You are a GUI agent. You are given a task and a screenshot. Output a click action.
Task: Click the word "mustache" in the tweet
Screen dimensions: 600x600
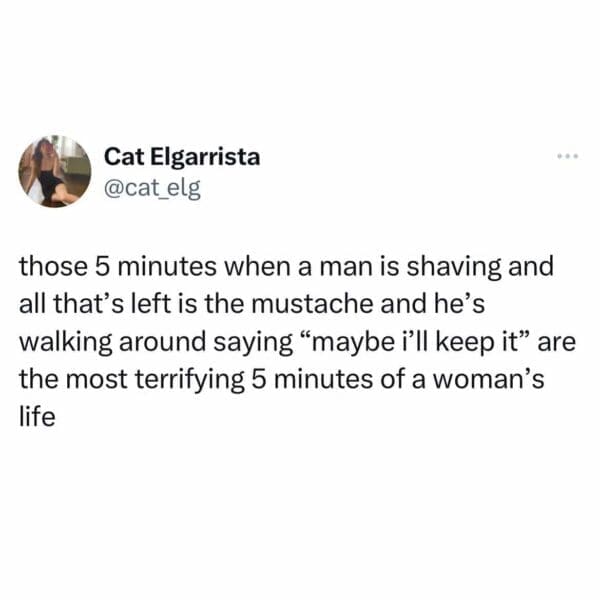pyautogui.click(x=311, y=303)
